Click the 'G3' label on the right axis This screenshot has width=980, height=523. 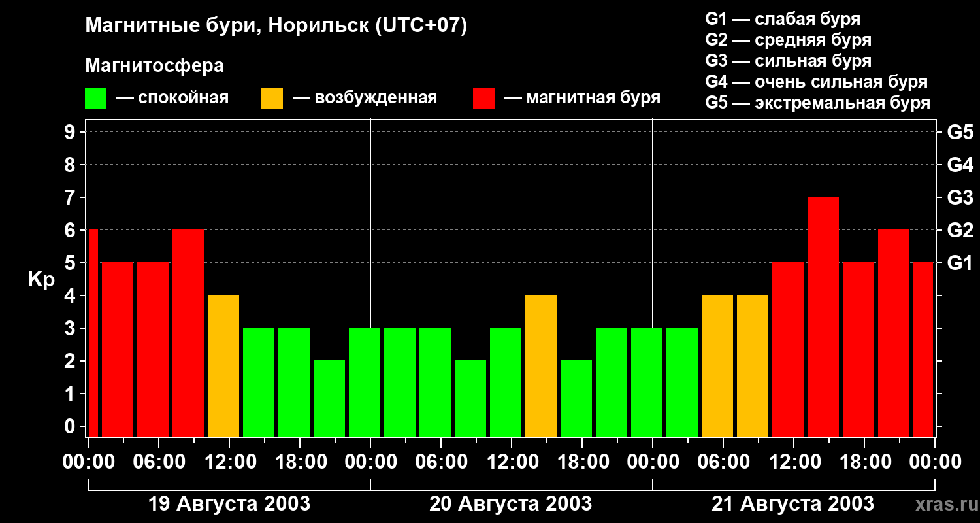pos(960,197)
